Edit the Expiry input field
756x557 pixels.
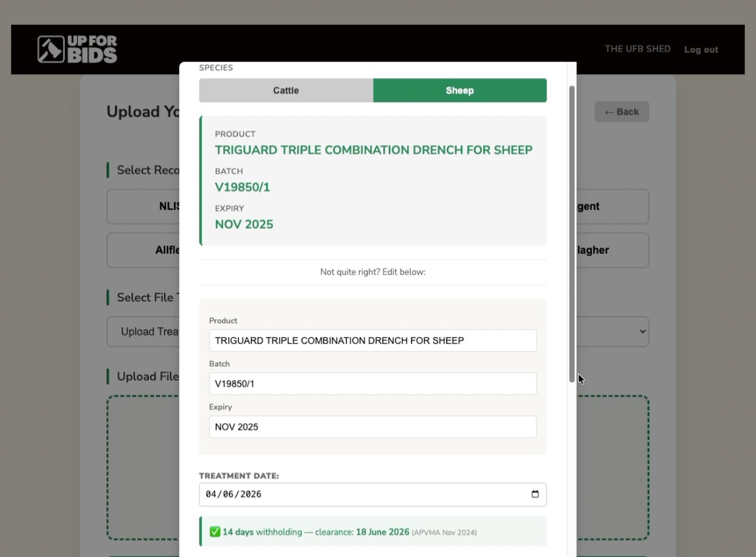[373, 427]
